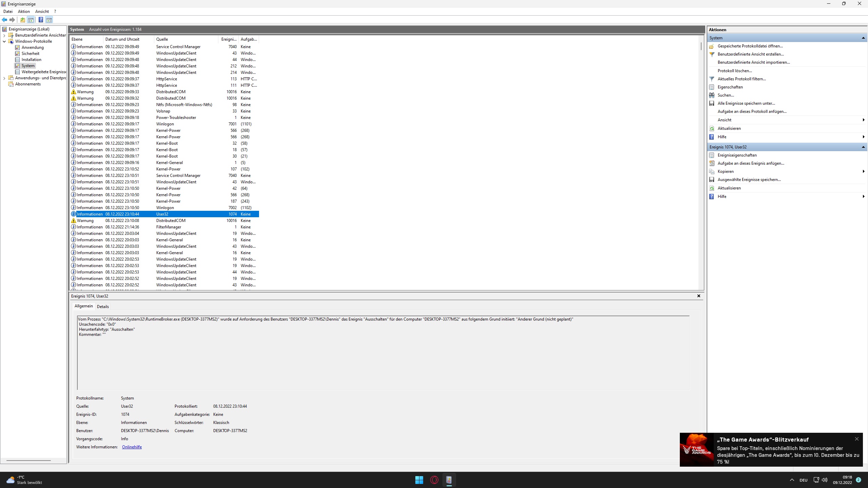The image size is (868, 488).
Task: Click the save icon for Alle Ereignisse speichern unter
Action: pyautogui.click(x=712, y=103)
